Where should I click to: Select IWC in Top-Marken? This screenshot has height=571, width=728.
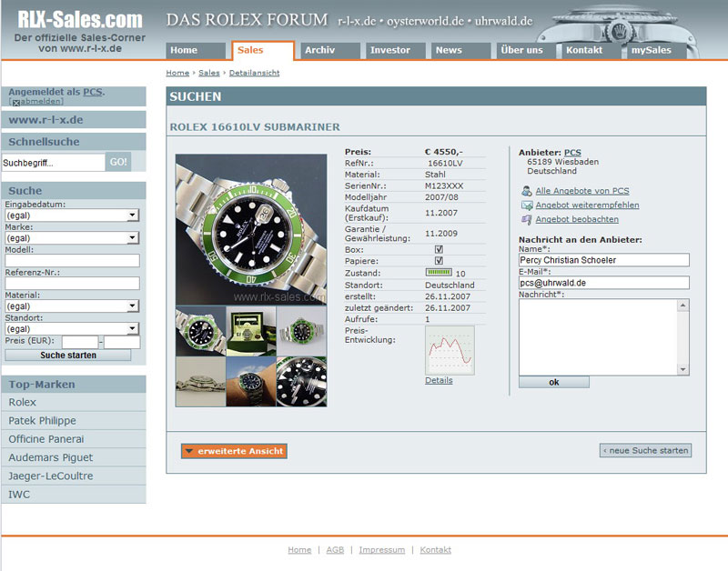pos(74,495)
